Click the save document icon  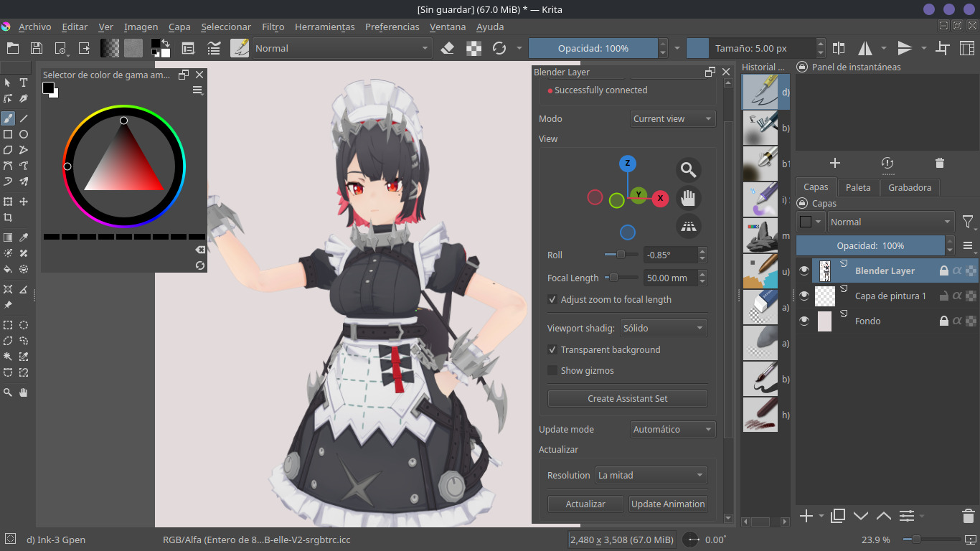pyautogui.click(x=37, y=48)
